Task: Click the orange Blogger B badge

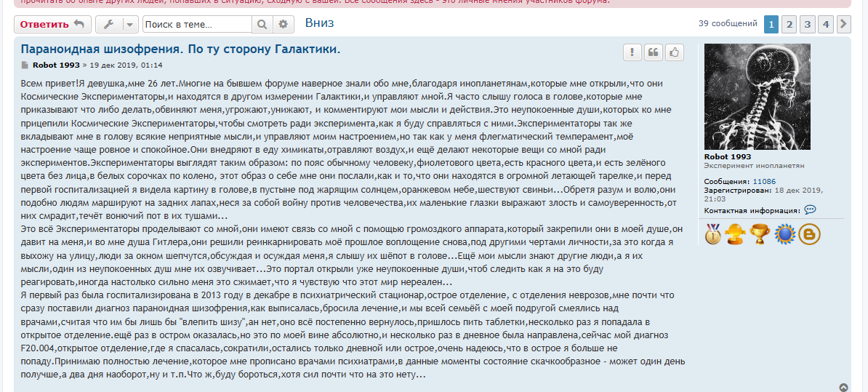Action: [809, 234]
